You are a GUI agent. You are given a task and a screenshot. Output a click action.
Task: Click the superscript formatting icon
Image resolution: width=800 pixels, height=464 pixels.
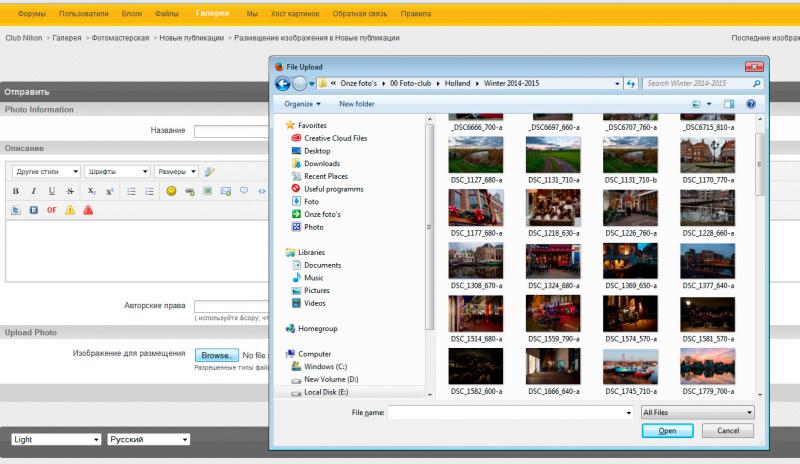[109, 191]
